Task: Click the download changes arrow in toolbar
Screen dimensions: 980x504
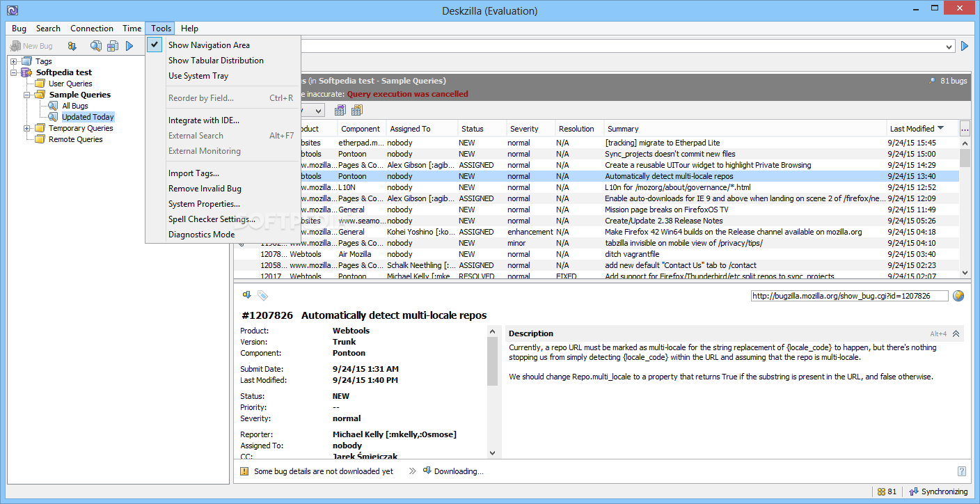Action: [x=72, y=46]
